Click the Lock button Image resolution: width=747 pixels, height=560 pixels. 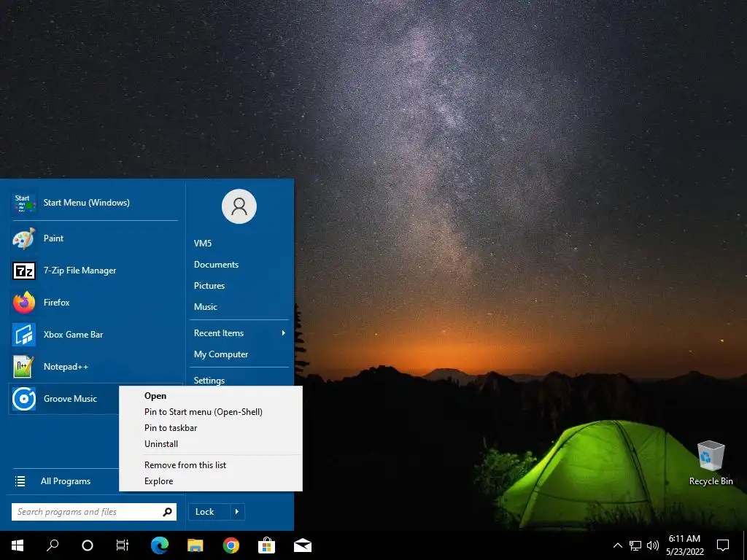pos(209,512)
